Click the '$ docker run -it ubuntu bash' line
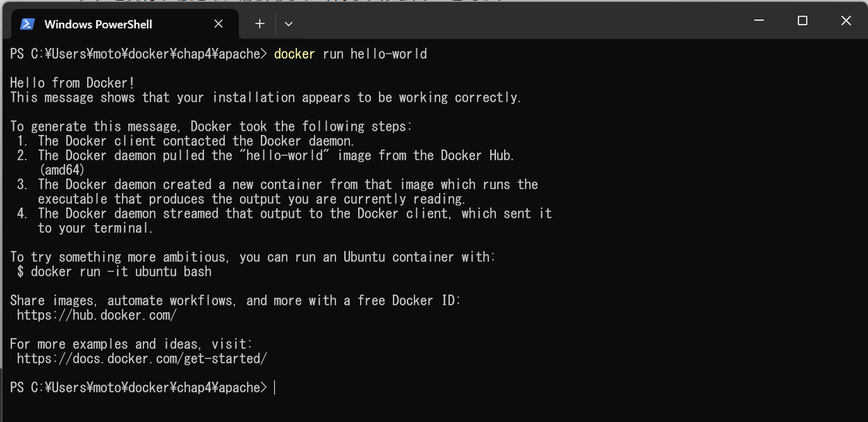Image resolution: width=868 pixels, height=422 pixels. [114, 272]
